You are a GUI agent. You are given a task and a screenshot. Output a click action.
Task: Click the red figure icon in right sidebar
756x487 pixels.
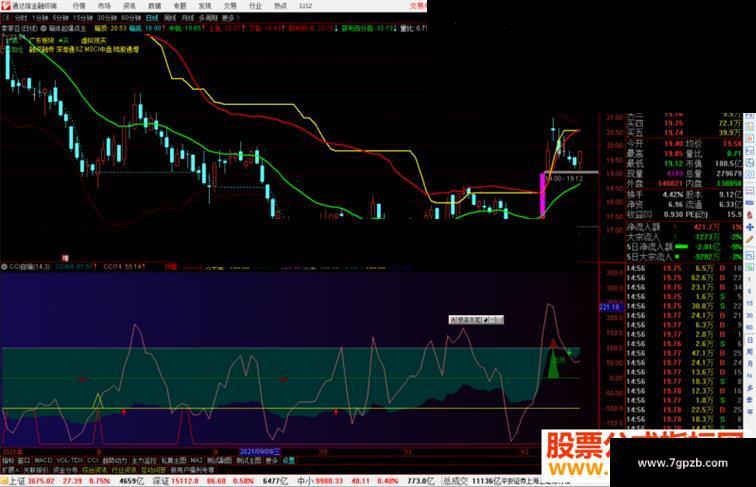pyautogui.click(x=750, y=215)
